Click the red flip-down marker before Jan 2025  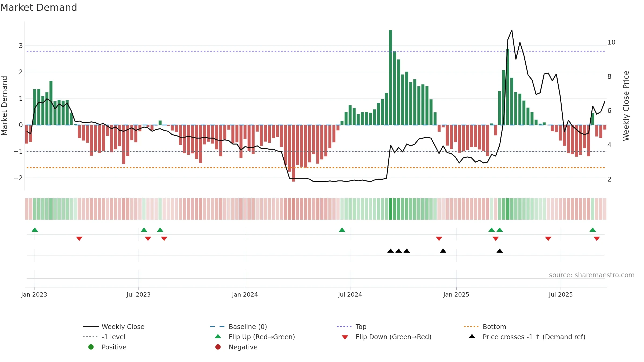tap(439, 239)
